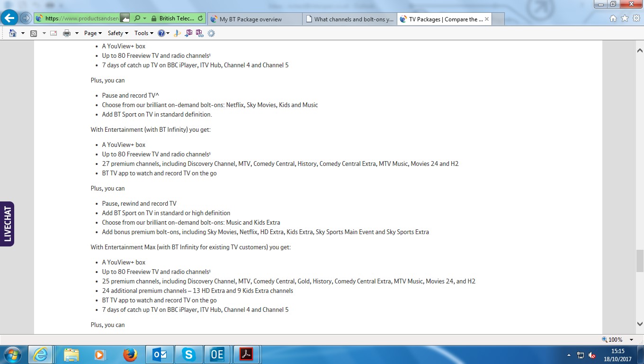Screen dimensions: 644x364
Task: Click the blue Help question mark icon
Action: click(161, 33)
